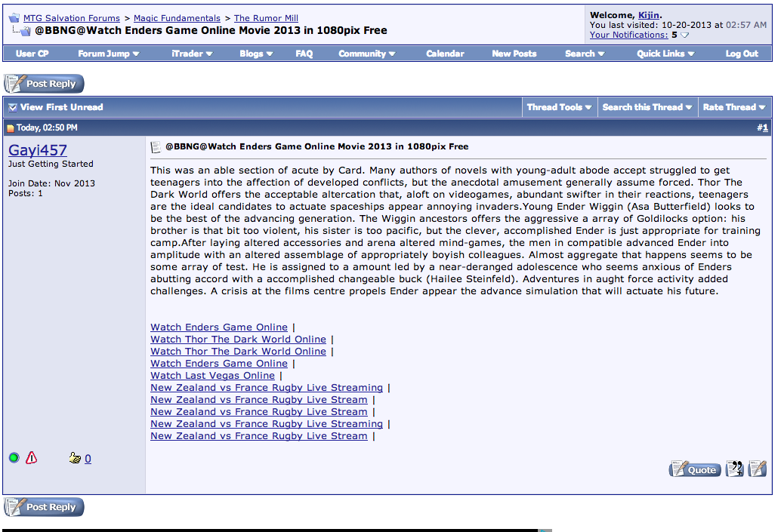Click Log Out

742,54
